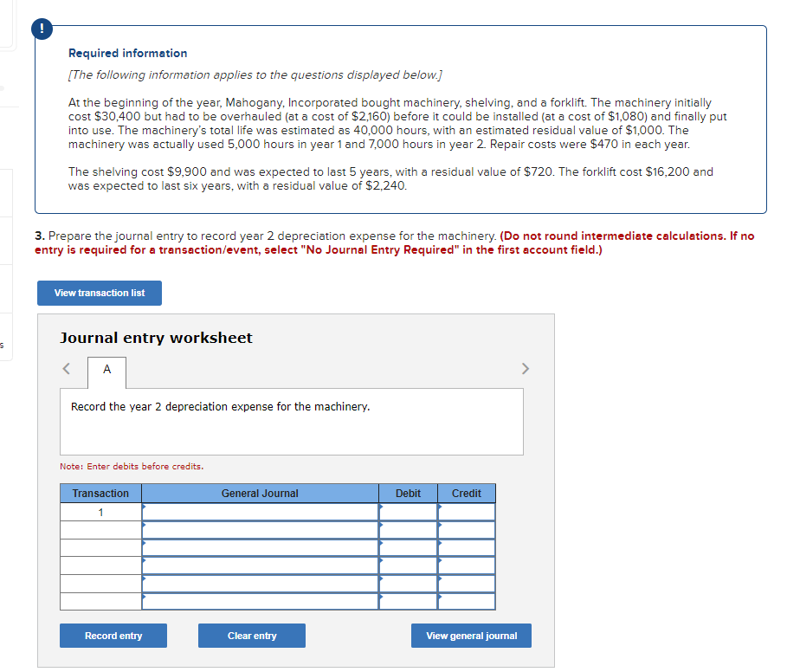Image resolution: width=787 pixels, height=672 pixels.
Task: Click first row Credit amount field
Action: tap(467, 512)
